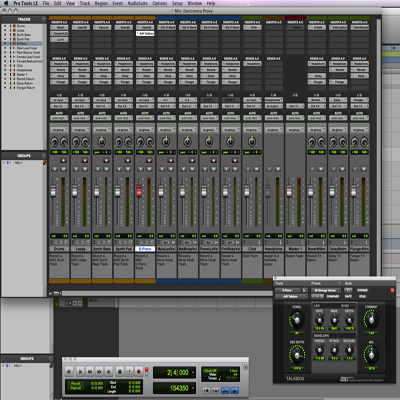Click the Envelope Attack knob in Talkbox
This screenshot has width=400, height=400.
334,350
